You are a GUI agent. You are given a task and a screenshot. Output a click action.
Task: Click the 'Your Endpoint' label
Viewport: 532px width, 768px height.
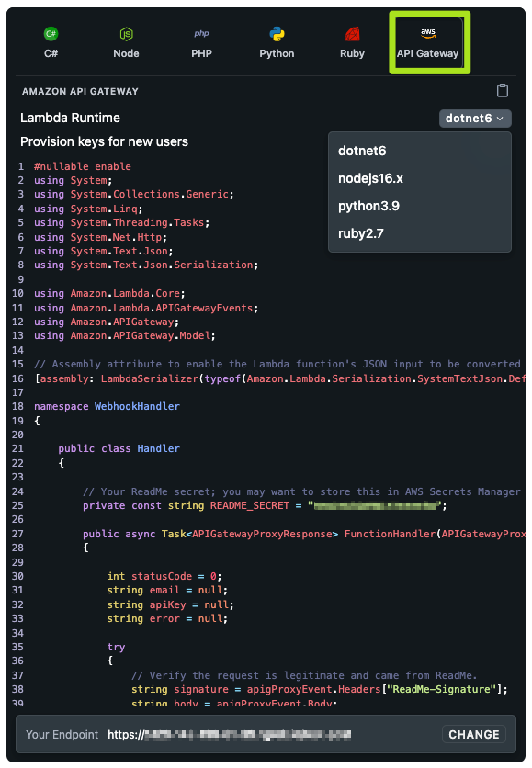[x=62, y=734]
